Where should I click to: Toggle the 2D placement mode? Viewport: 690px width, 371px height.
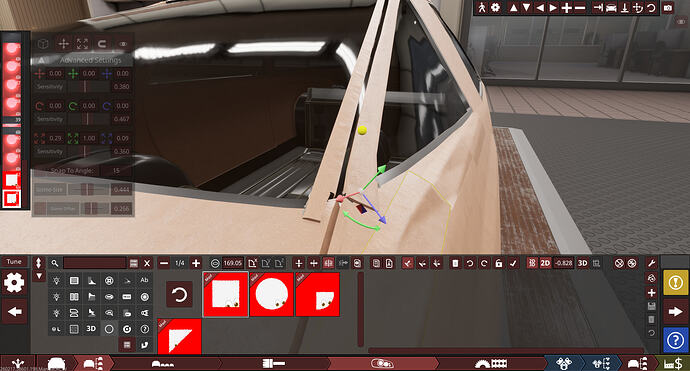pyautogui.click(x=545, y=263)
